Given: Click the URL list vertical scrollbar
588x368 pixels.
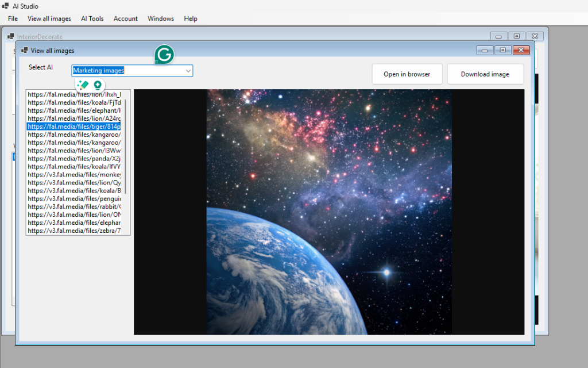Looking at the screenshot, I should [x=125, y=147].
